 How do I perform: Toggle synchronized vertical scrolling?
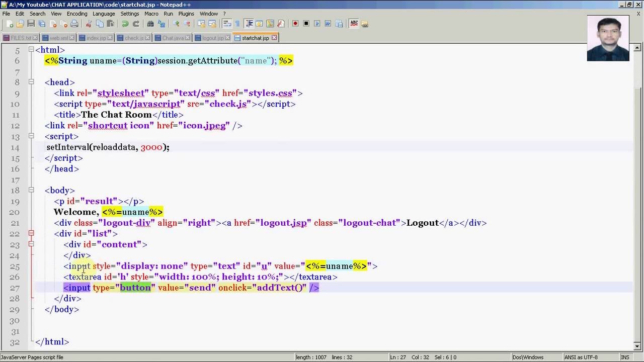pos(201,24)
